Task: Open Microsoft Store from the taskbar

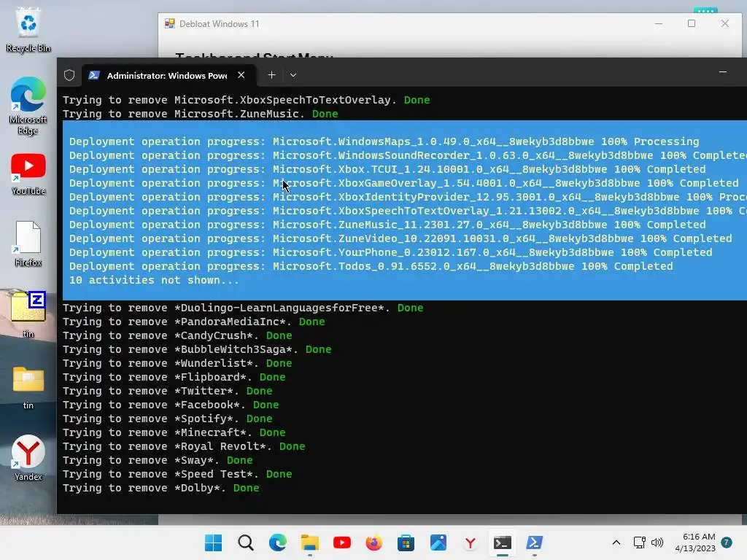Action: click(x=406, y=542)
